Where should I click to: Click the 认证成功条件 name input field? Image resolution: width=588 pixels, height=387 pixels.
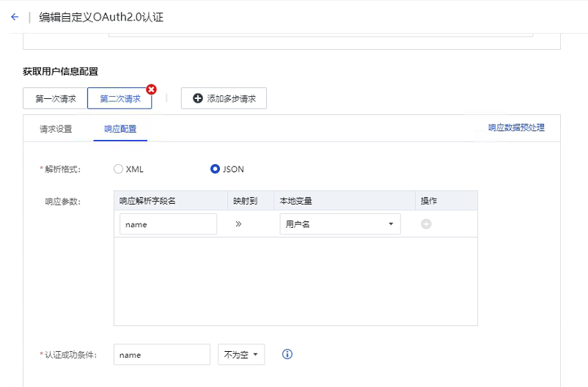[162, 355]
